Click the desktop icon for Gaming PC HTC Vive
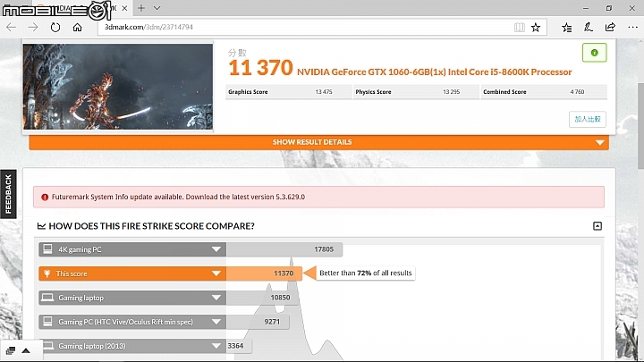 tap(47, 322)
